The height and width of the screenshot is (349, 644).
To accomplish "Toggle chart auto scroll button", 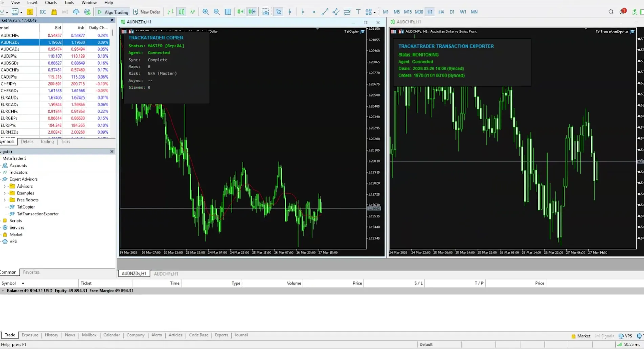I will coord(241,12).
